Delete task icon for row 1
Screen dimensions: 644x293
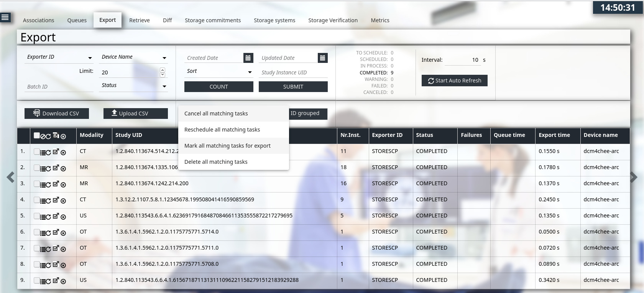63,152
